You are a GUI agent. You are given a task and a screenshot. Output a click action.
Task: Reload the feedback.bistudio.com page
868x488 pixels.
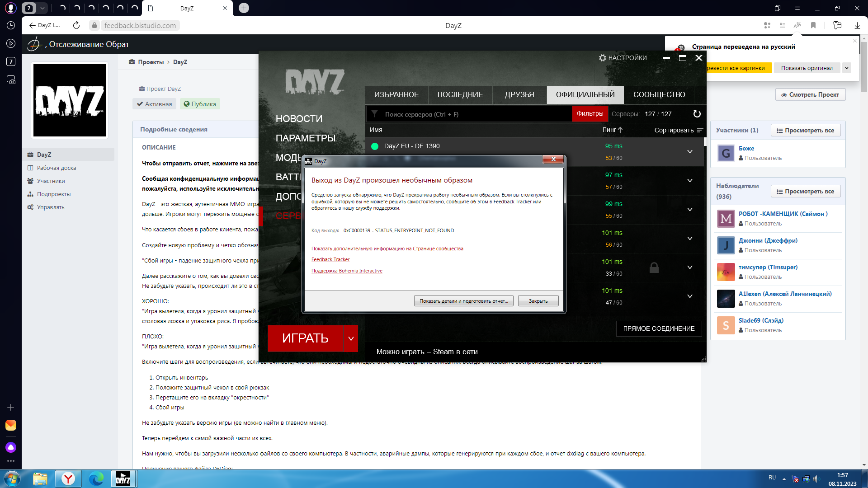[x=76, y=25]
